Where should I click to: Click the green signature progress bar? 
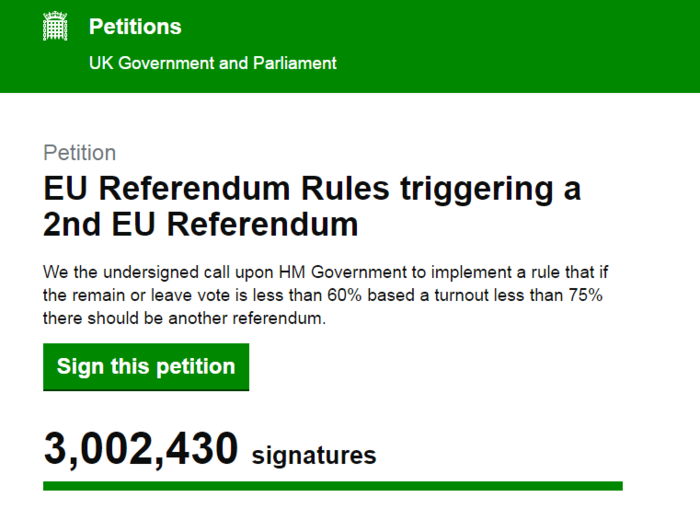coord(333,486)
